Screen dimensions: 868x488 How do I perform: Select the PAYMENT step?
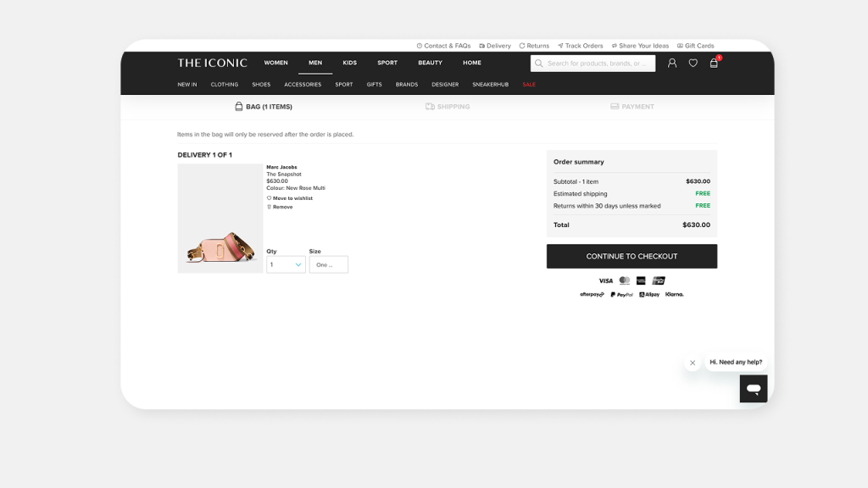pyautogui.click(x=632, y=107)
